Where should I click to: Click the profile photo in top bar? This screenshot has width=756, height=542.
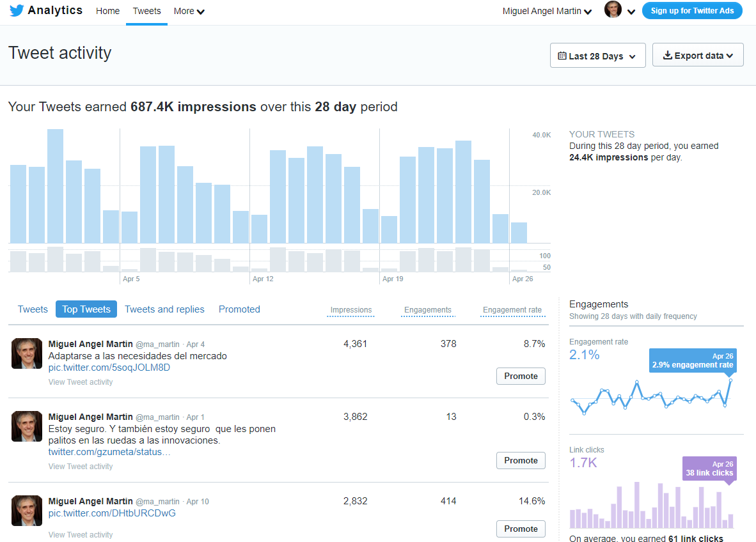613,9
